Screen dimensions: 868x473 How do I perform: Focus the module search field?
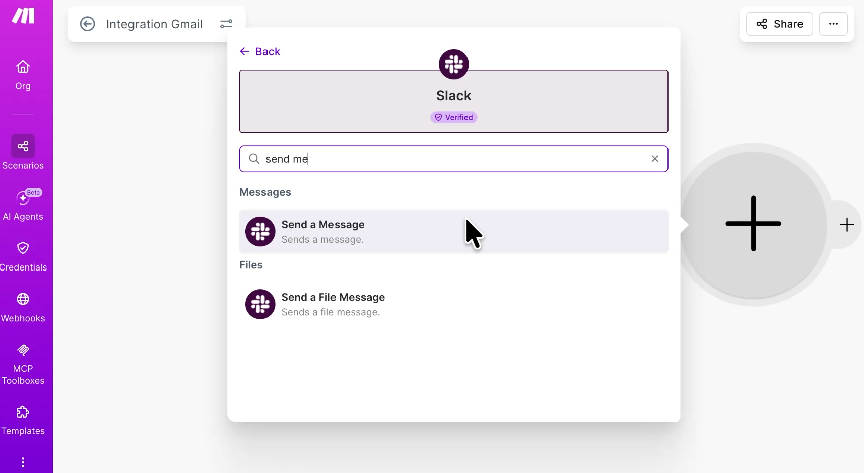point(453,159)
